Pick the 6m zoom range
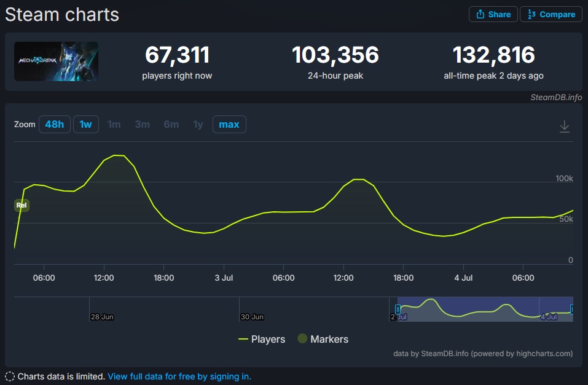Screen dimensions: 588x385 pos(171,125)
